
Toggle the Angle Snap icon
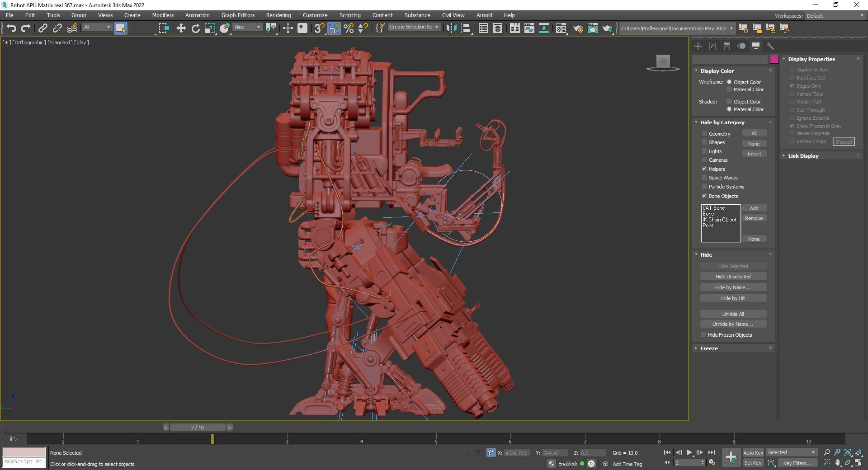coord(334,28)
